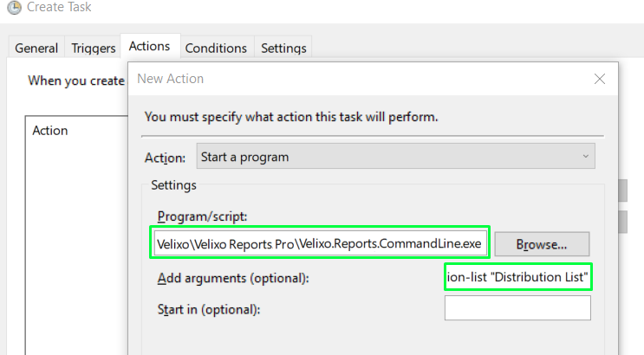Click the Add arguments text field
644x355 pixels.
tap(518, 277)
